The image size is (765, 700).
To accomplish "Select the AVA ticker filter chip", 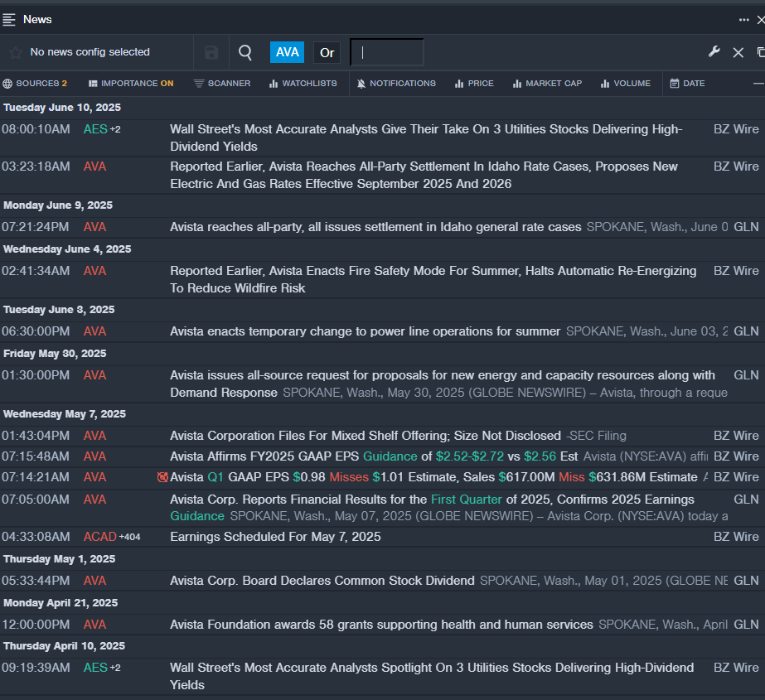I will (287, 52).
